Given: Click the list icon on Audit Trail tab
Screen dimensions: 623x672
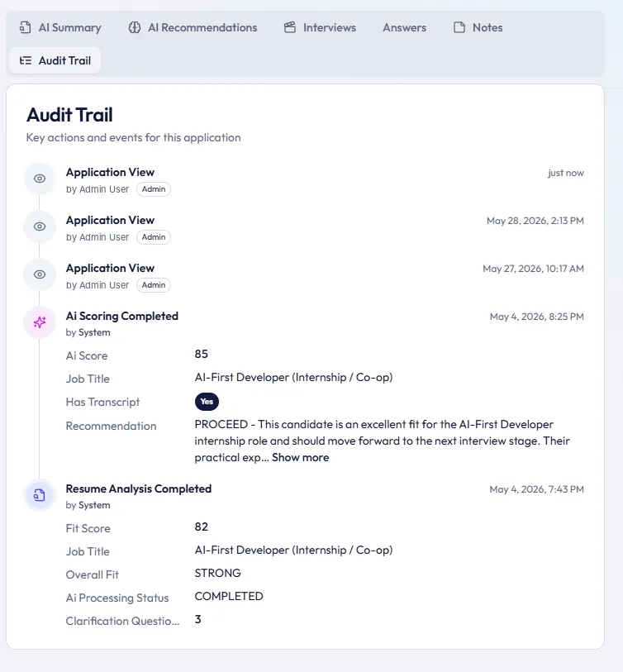Looking at the screenshot, I should click(26, 60).
